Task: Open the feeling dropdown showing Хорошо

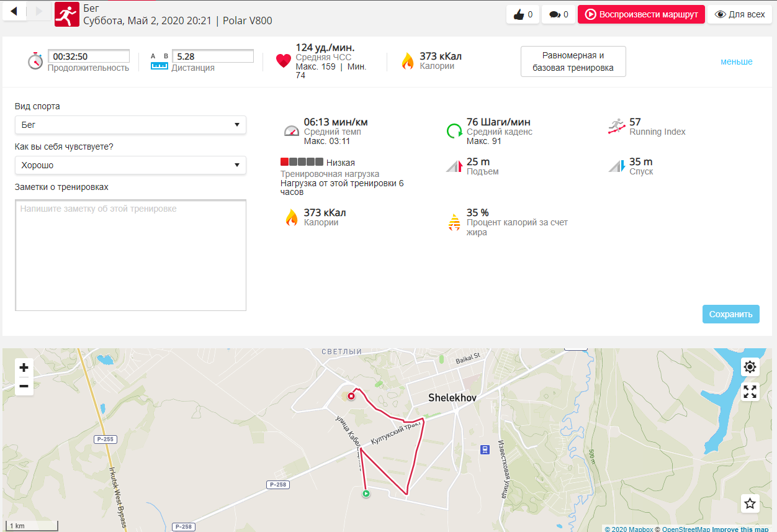Action: pos(130,165)
